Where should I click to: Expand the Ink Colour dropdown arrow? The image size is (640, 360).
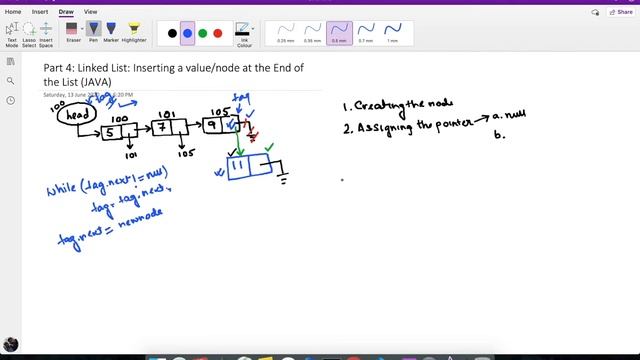pyautogui.click(x=253, y=29)
